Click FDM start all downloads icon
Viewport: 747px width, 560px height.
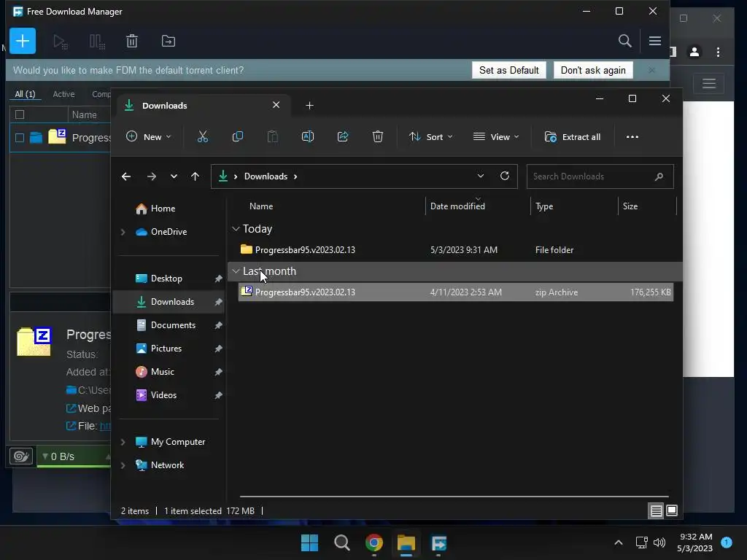(60, 42)
